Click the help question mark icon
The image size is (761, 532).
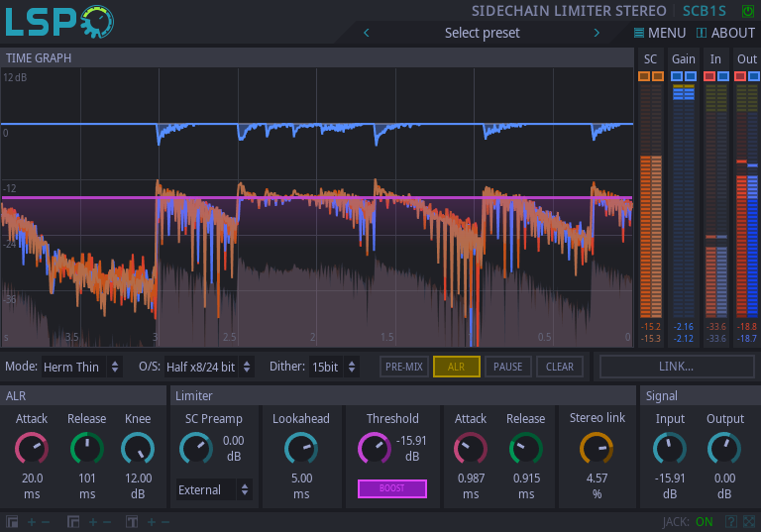(730, 522)
